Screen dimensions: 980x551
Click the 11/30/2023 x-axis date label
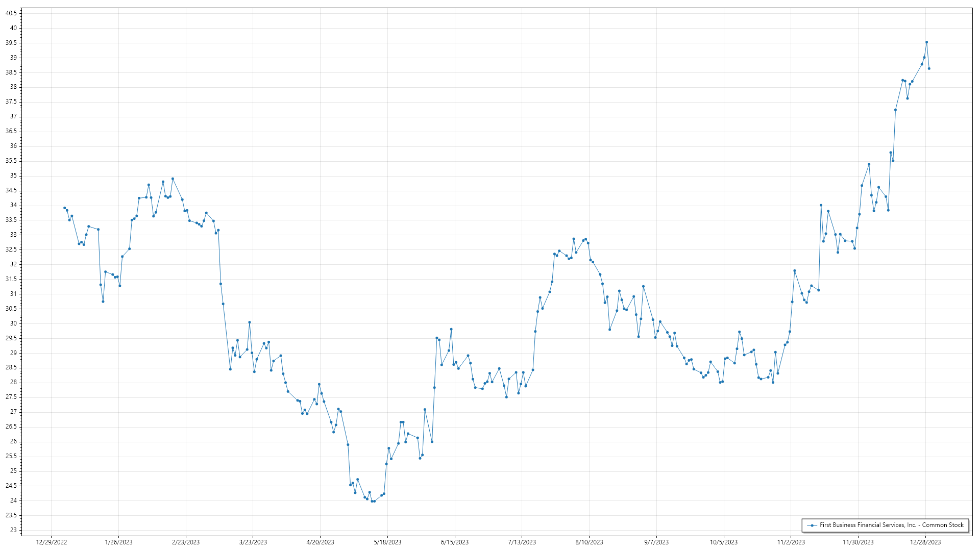[858, 542]
